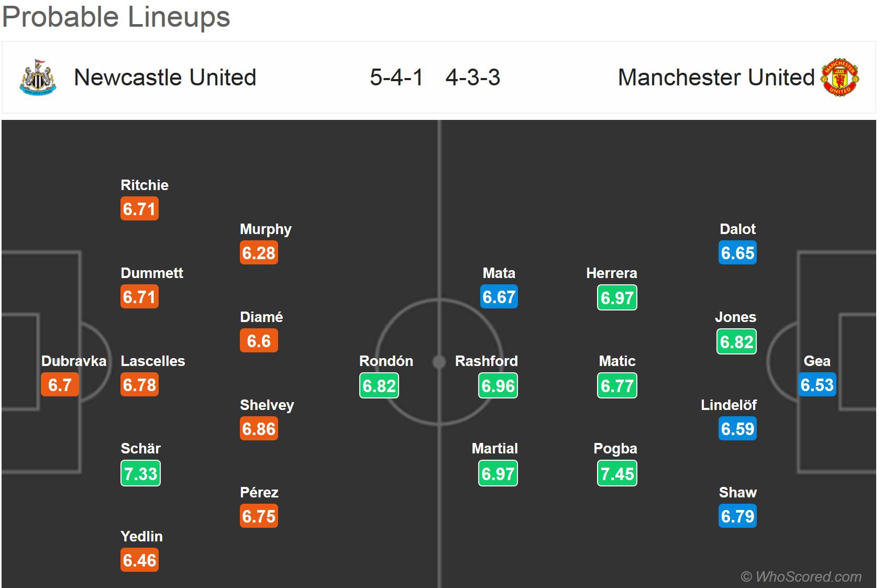Image resolution: width=883 pixels, height=588 pixels.
Task: Click Yedlin's 6.46 rating badge
Action: point(139,560)
